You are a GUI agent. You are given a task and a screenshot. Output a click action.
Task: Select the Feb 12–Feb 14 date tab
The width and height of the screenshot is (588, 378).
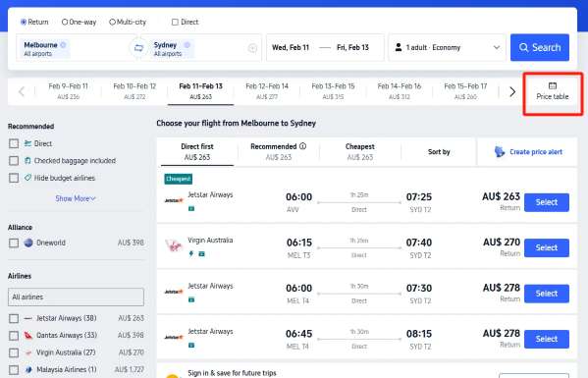tap(267, 91)
